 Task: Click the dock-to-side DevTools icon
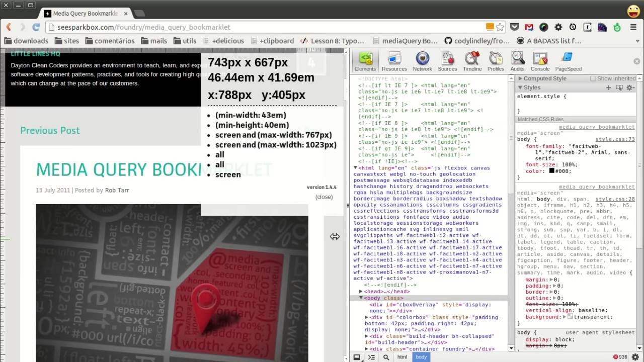pos(357,357)
